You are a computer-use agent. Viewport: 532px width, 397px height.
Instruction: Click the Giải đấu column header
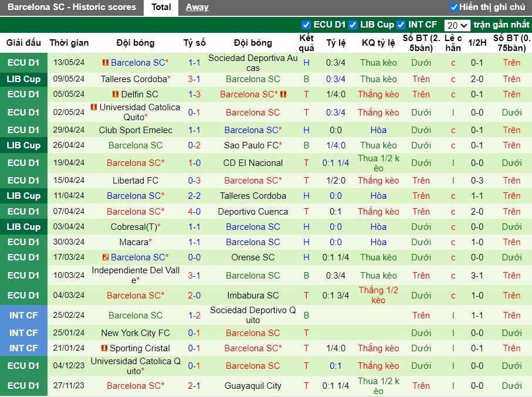pos(23,43)
